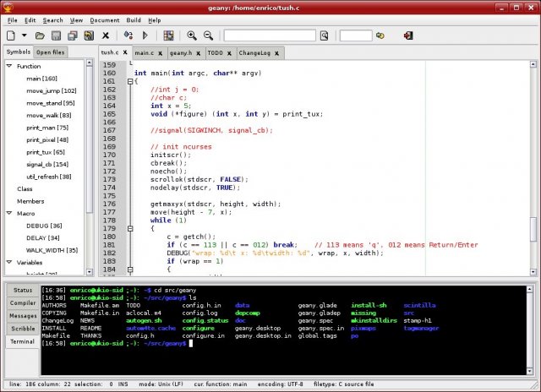Create a new file with the toolbar icon
Image resolution: width=541 pixels, height=392 pixels.
[x=11, y=35]
